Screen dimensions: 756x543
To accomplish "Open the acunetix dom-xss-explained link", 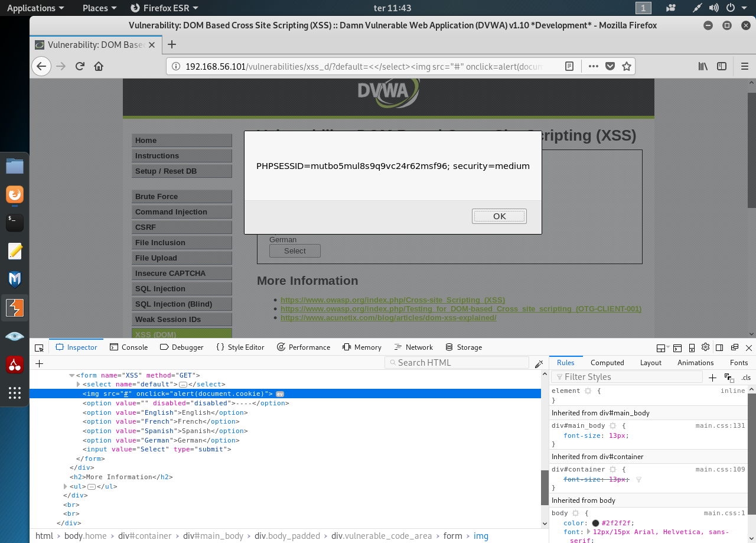I will click(x=389, y=318).
